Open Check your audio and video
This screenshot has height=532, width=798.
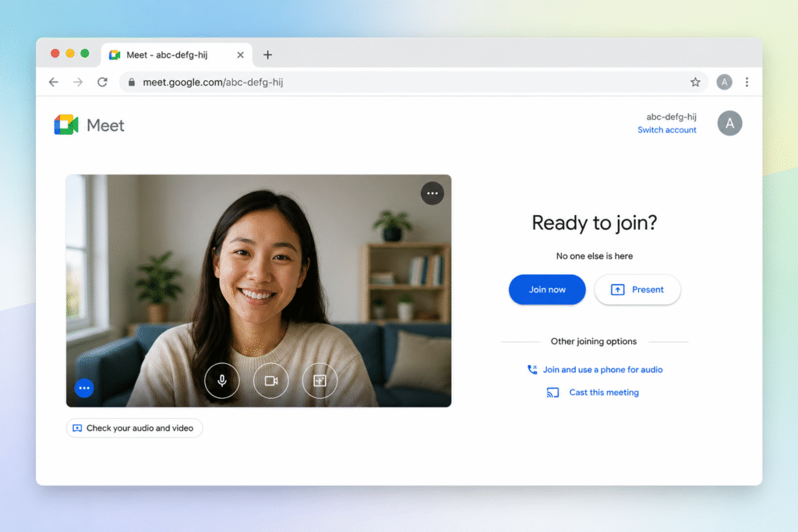click(x=134, y=428)
